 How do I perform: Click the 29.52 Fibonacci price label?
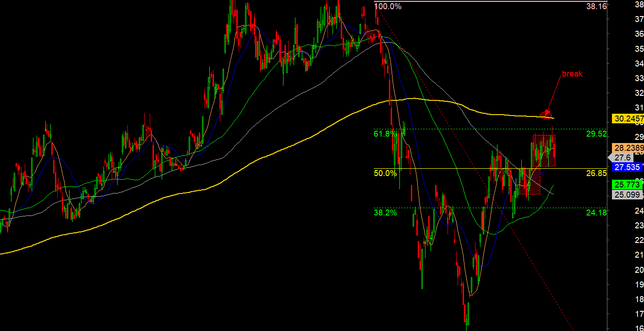(596, 134)
